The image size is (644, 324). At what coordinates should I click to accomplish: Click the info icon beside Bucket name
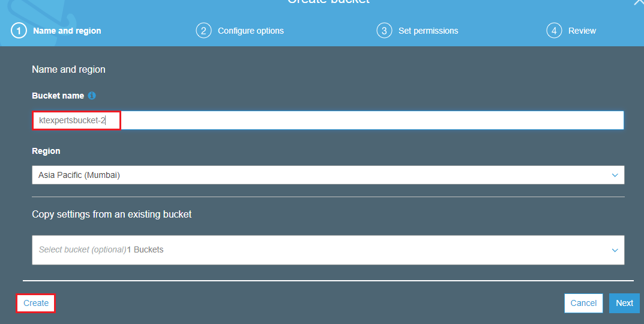tap(92, 96)
